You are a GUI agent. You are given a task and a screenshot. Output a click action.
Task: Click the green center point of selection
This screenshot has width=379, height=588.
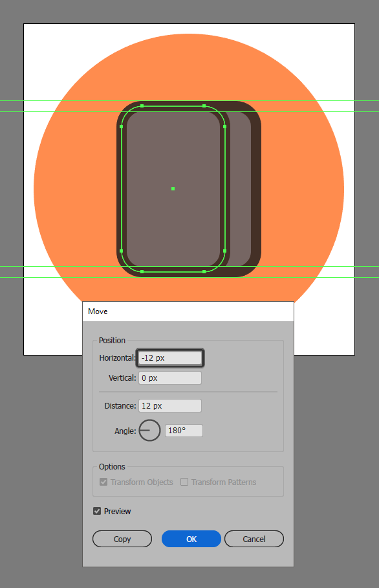pos(173,189)
